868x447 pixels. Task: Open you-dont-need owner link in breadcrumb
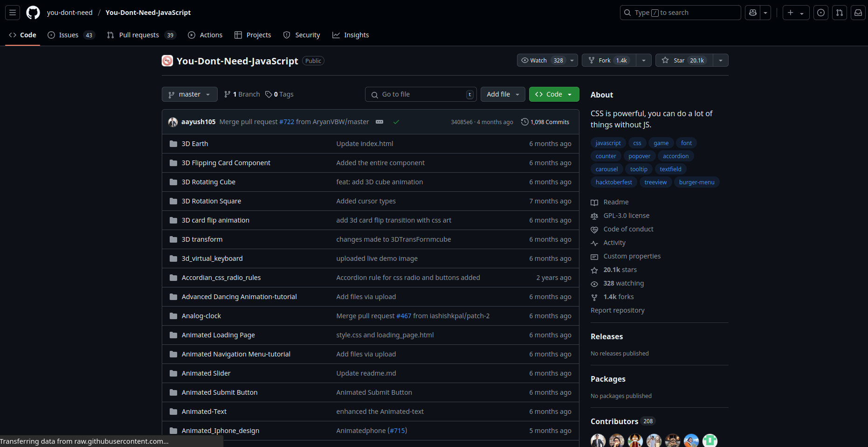pos(70,13)
